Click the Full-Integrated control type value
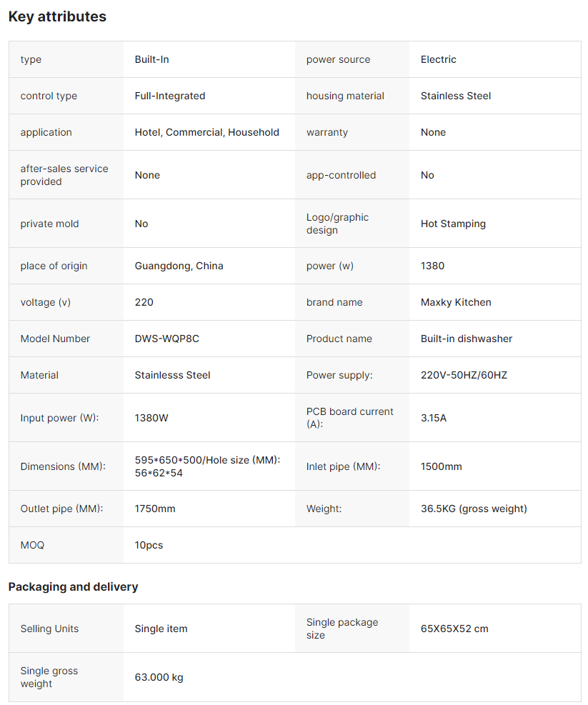This screenshot has width=588, height=705. pyautogui.click(x=169, y=96)
